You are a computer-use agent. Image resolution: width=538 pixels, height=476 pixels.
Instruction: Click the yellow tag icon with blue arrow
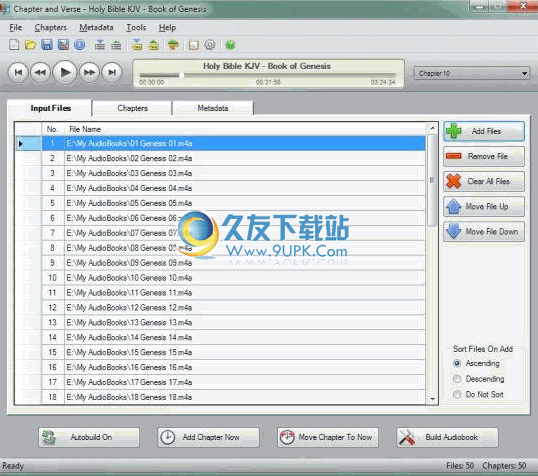(137, 45)
